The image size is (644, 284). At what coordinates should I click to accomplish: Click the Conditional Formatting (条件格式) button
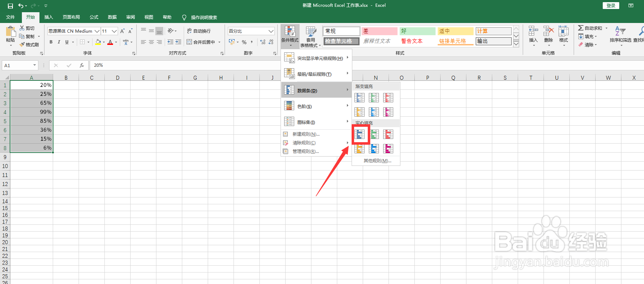[290, 36]
